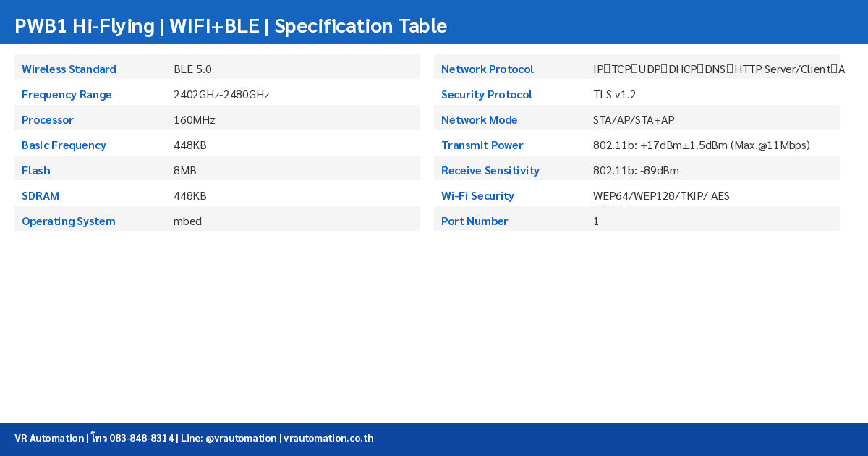Select the Transmit Power label
The image size is (868, 456).
click(482, 145)
